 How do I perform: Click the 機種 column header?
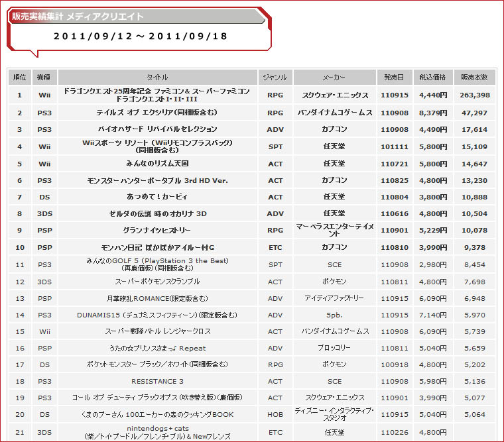44,78
